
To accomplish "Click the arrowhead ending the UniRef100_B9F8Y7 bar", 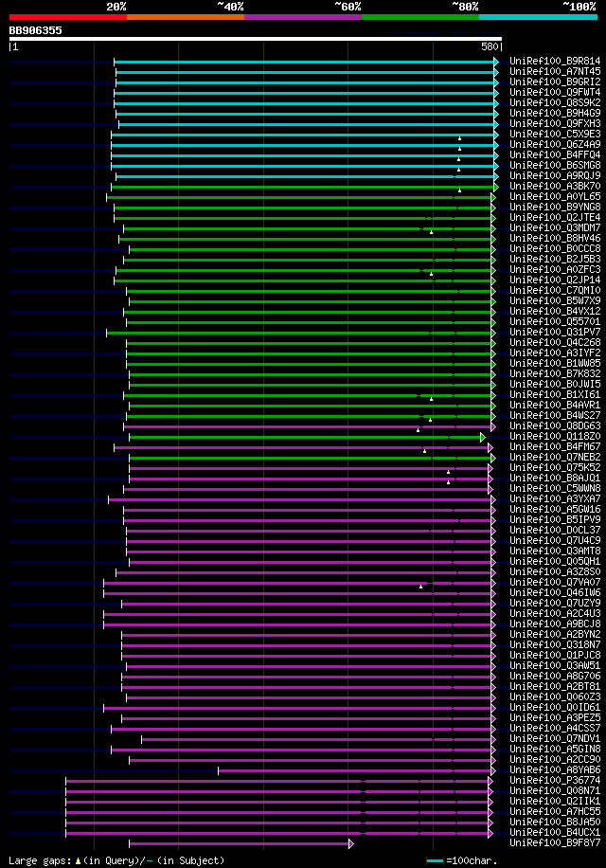I will [x=351, y=843].
